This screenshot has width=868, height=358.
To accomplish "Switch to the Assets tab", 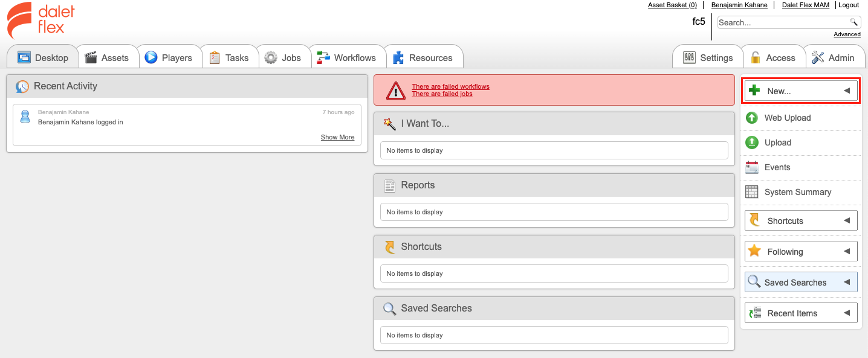I will (x=108, y=57).
